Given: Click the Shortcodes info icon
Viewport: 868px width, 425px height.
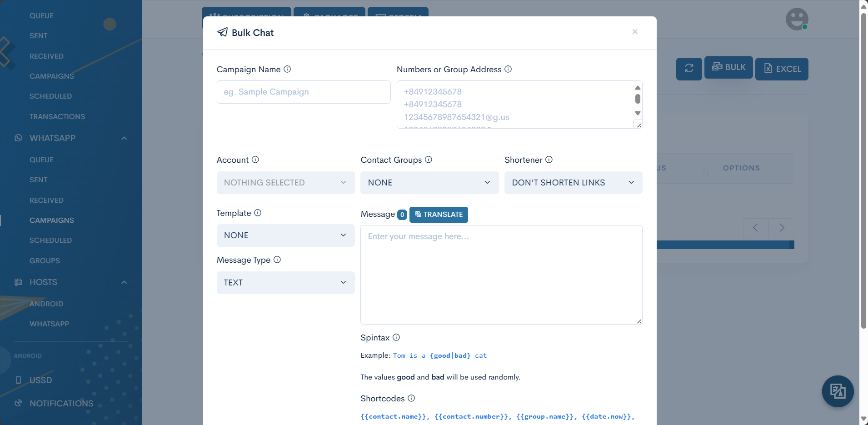Looking at the screenshot, I should [x=411, y=398].
